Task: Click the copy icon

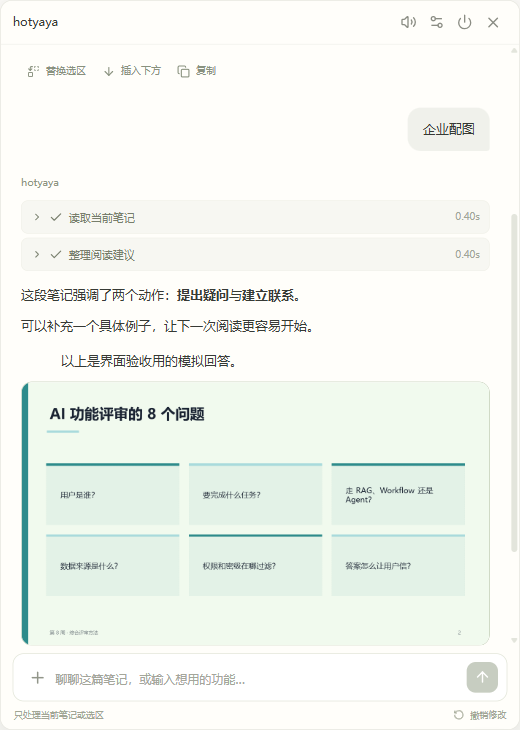Action: (x=183, y=71)
